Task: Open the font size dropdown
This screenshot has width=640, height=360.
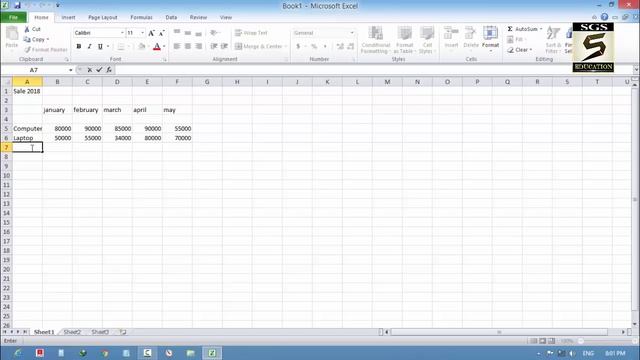Action: [142, 33]
